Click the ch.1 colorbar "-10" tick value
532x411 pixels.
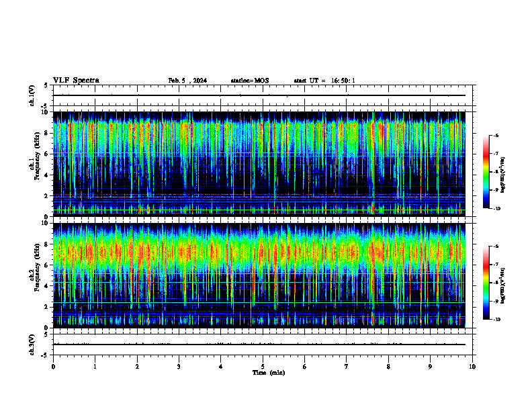click(496, 209)
